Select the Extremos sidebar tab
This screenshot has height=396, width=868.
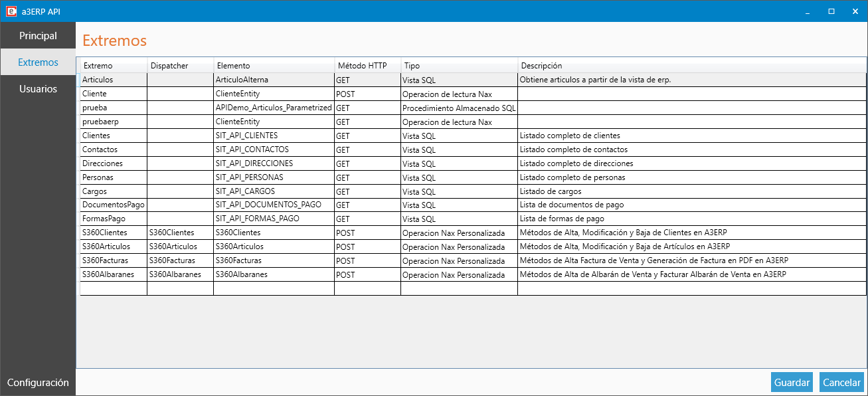pyautogui.click(x=38, y=62)
